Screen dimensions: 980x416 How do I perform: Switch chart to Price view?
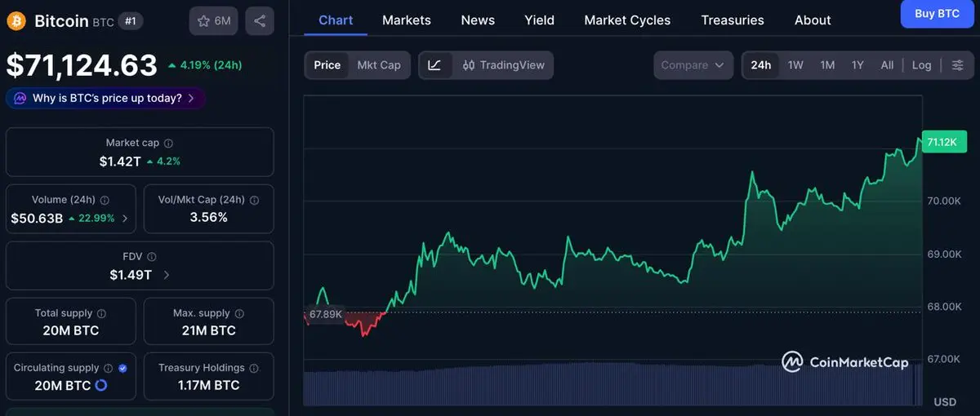coord(327,65)
